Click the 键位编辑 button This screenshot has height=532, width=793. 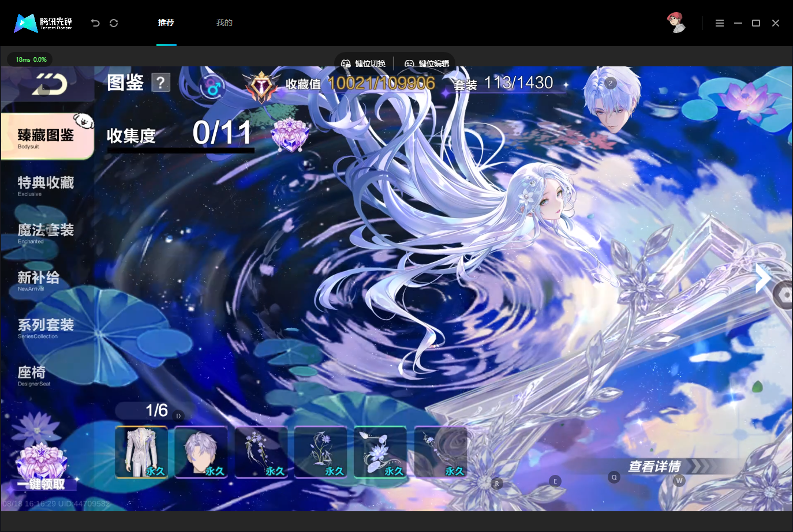click(427, 63)
